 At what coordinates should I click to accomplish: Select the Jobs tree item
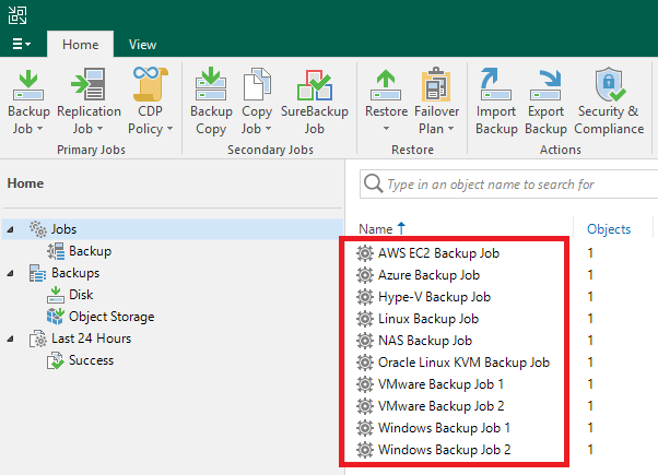coord(172,229)
